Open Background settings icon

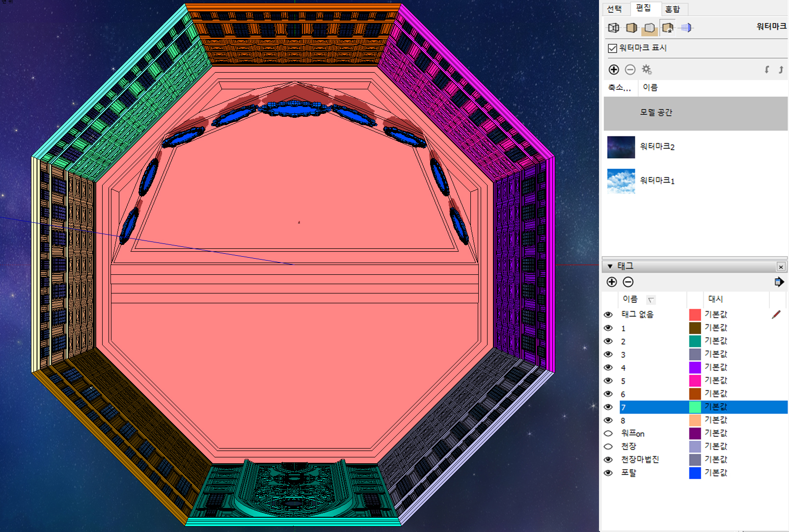coord(649,28)
